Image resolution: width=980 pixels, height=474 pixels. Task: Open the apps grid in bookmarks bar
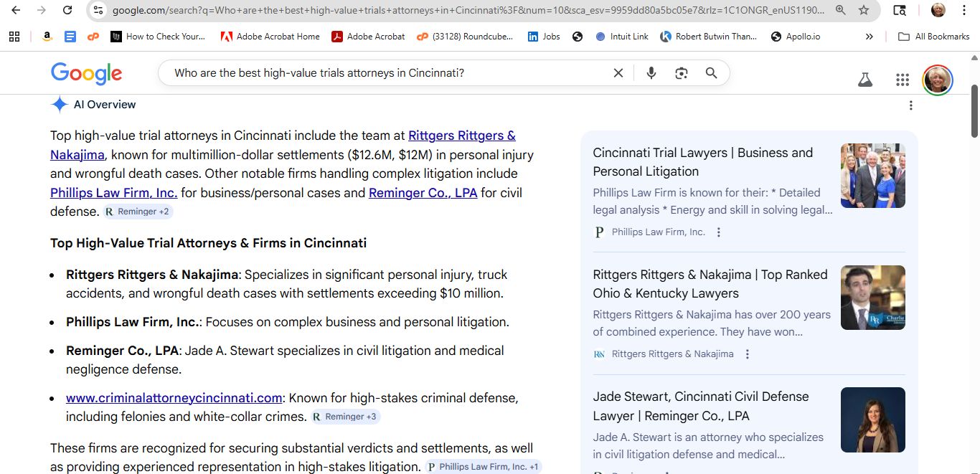click(14, 37)
